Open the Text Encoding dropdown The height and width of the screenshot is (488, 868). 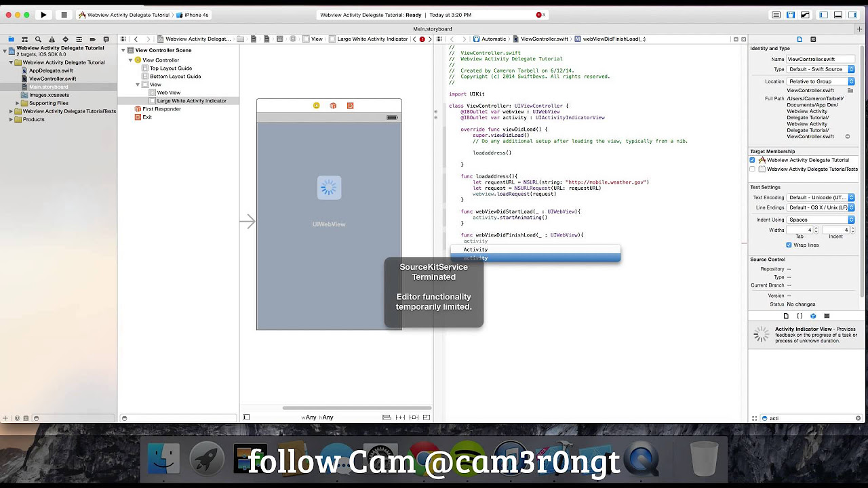[x=821, y=197]
